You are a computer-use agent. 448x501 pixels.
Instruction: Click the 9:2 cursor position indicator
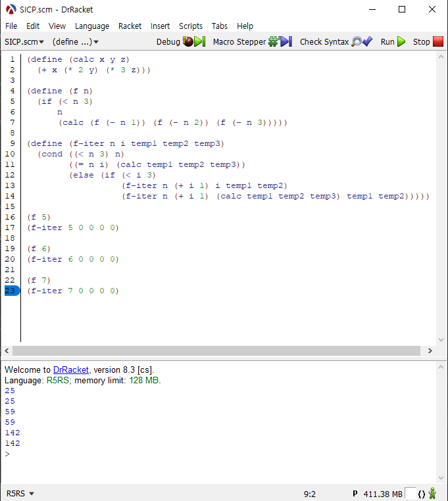click(310, 493)
